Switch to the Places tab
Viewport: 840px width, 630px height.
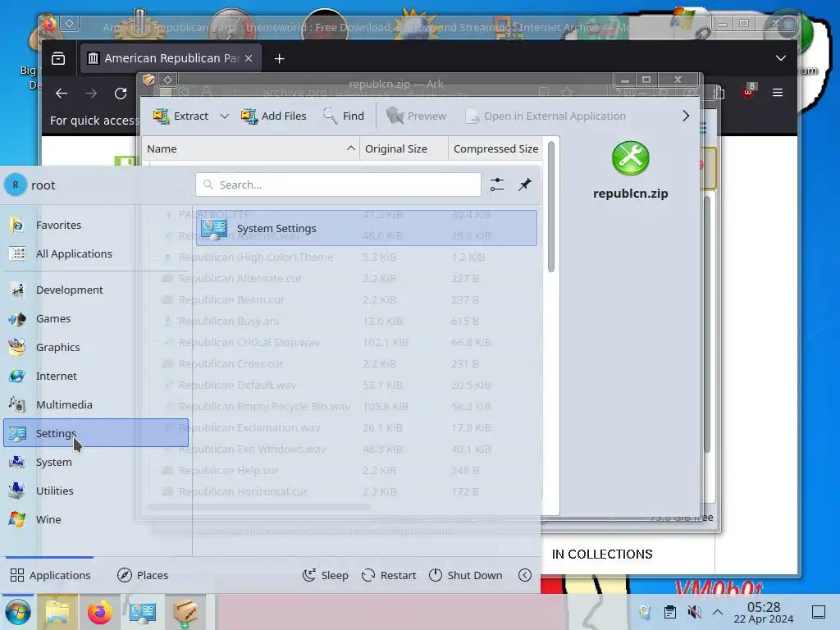[143, 575]
